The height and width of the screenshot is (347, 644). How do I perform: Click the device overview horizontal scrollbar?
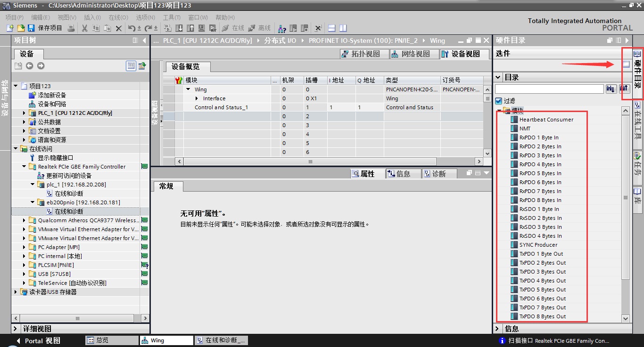310,161
